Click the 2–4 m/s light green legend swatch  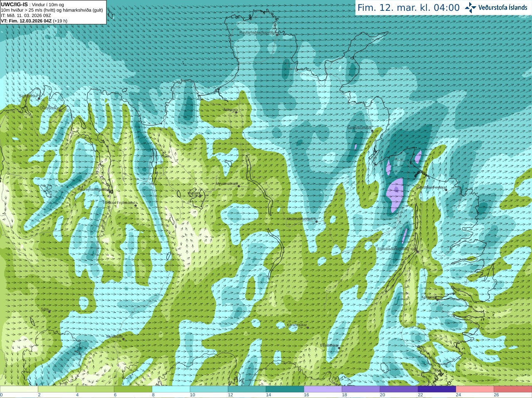pyautogui.click(x=57, y=389)
